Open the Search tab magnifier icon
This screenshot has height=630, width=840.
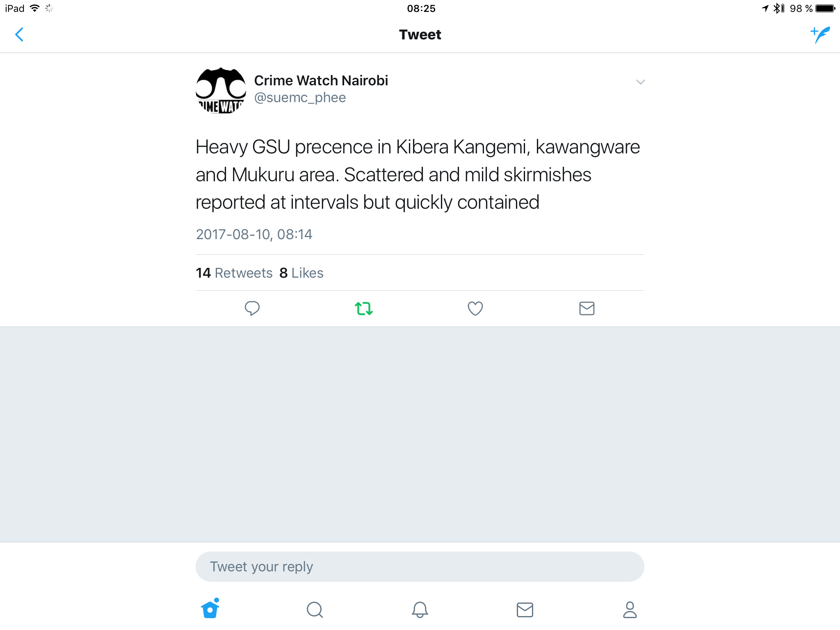click(315, 610)
